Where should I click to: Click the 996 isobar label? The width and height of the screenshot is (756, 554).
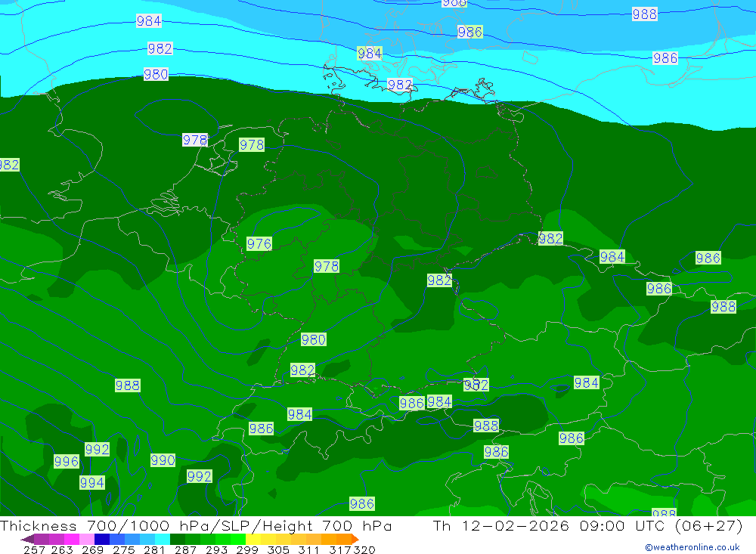pos(66,462)
